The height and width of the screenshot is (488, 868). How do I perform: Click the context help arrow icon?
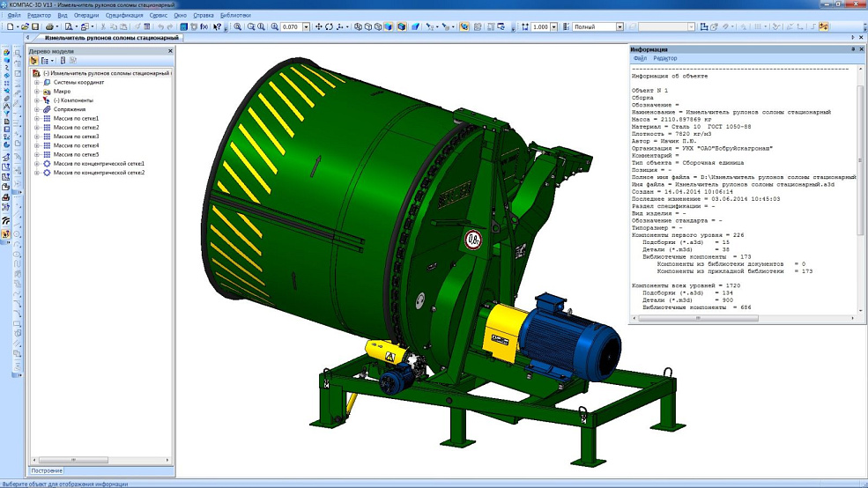click(216, 27)
